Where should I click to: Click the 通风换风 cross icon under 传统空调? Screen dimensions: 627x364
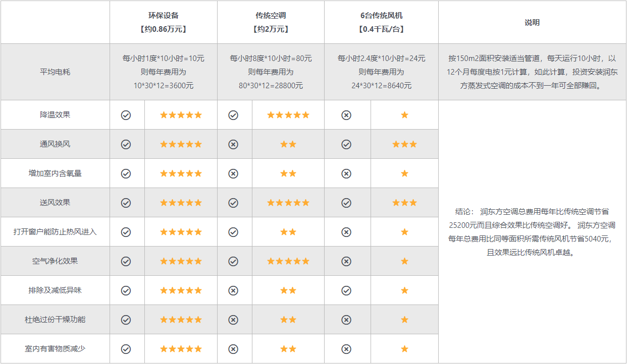click(233, 144)
